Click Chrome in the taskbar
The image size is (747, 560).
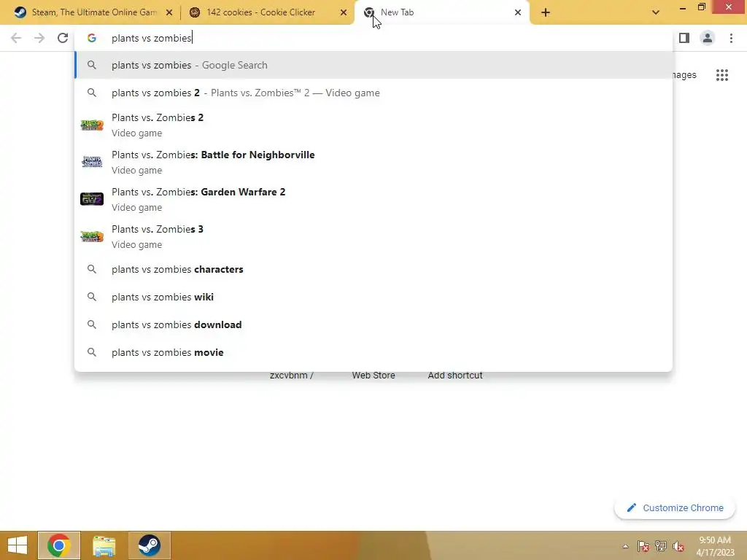59,545
